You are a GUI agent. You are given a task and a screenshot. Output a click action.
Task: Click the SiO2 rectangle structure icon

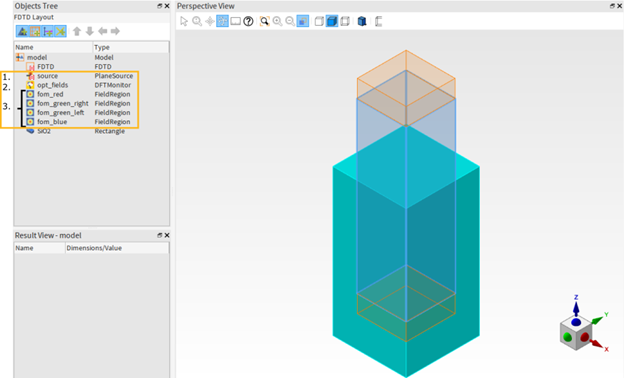pos(30,131)
